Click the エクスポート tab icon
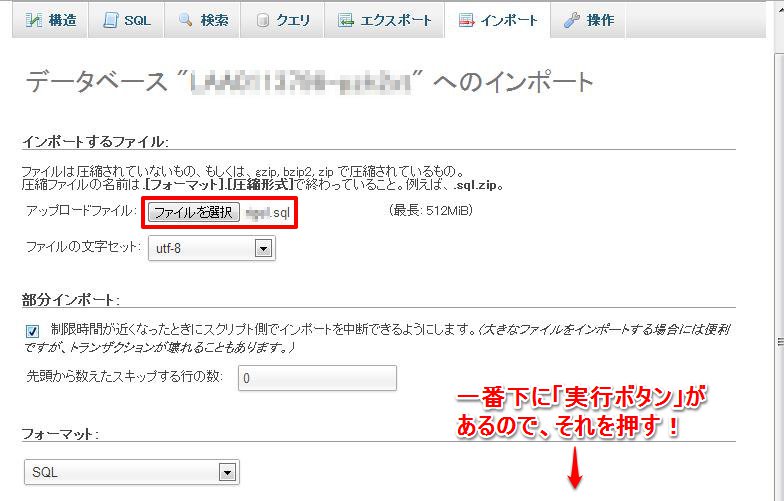Screen dimensions: 784x501 (x=346, y=20)
